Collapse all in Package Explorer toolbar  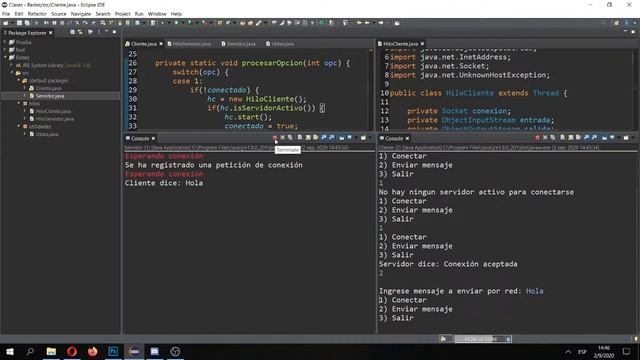point(72,32)
